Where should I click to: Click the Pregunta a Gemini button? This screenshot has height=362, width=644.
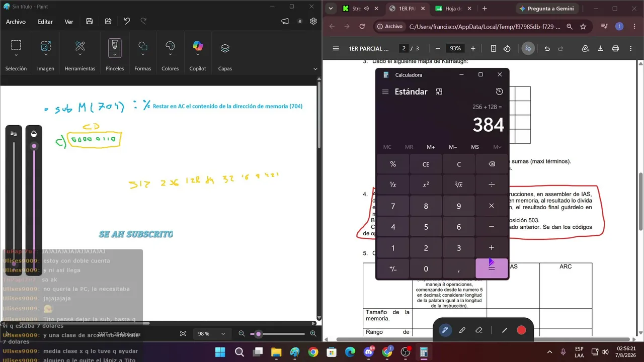coord(546,9)
